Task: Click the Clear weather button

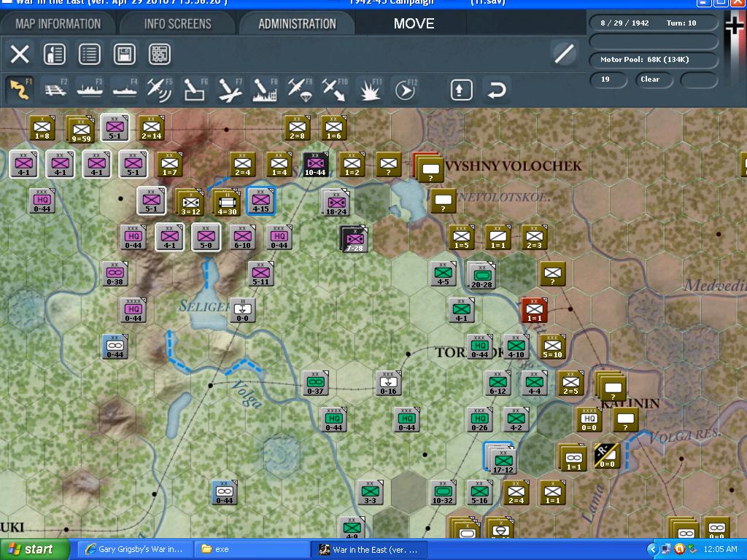Action: tap(654, 79)
